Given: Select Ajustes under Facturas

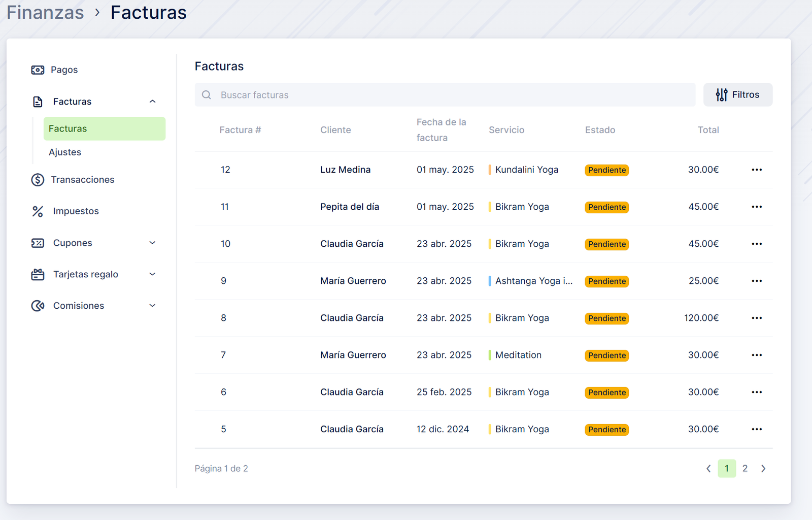Looking at the screenshot, I should click(65, 152).
